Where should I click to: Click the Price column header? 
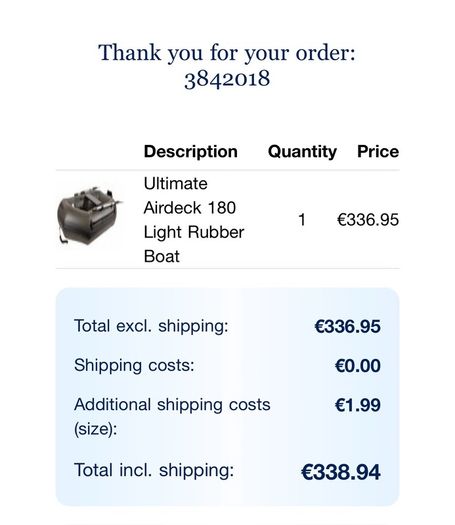point(378,151)
